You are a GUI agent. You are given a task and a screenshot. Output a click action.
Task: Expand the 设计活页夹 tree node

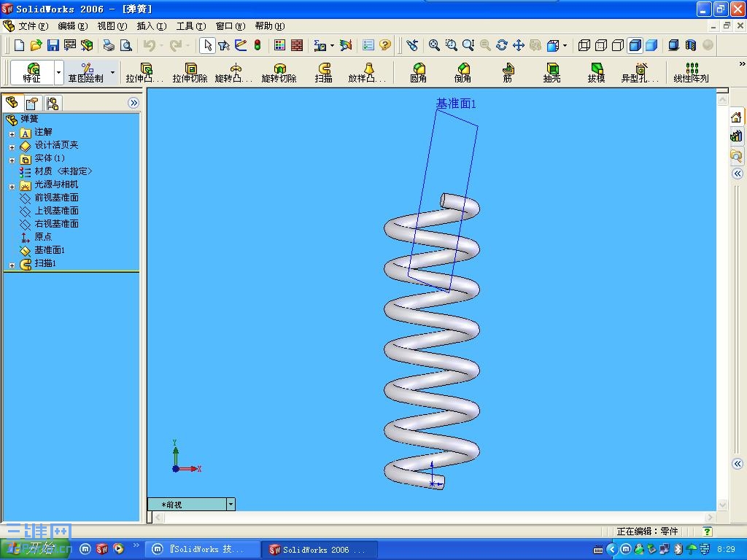pyautogui.click(x=12, y=147)
